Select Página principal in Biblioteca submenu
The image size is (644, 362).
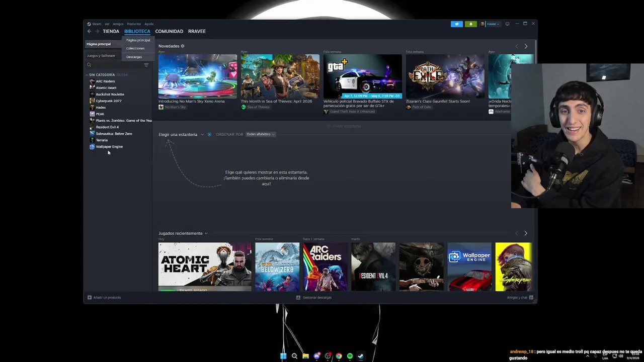(x=138, y=40)
